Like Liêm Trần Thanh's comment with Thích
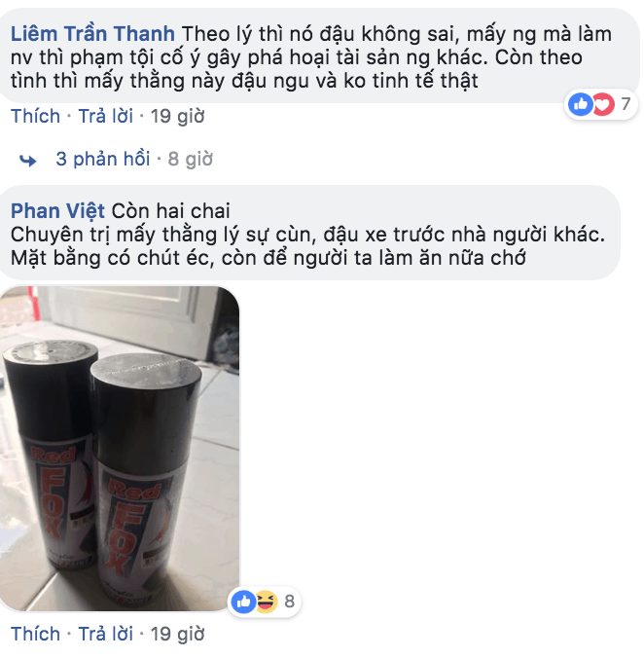The height and width of the screenshot is (658, 644). pos(36,116)
